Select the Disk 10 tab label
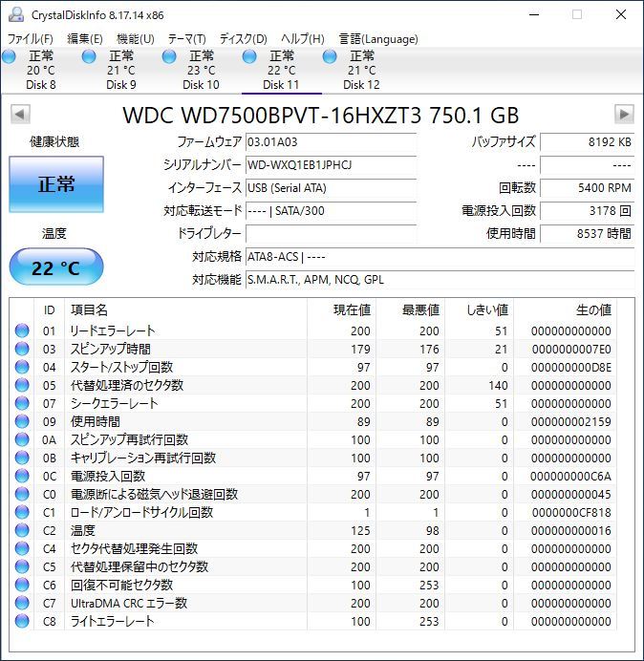 click(x=201, y=85)
